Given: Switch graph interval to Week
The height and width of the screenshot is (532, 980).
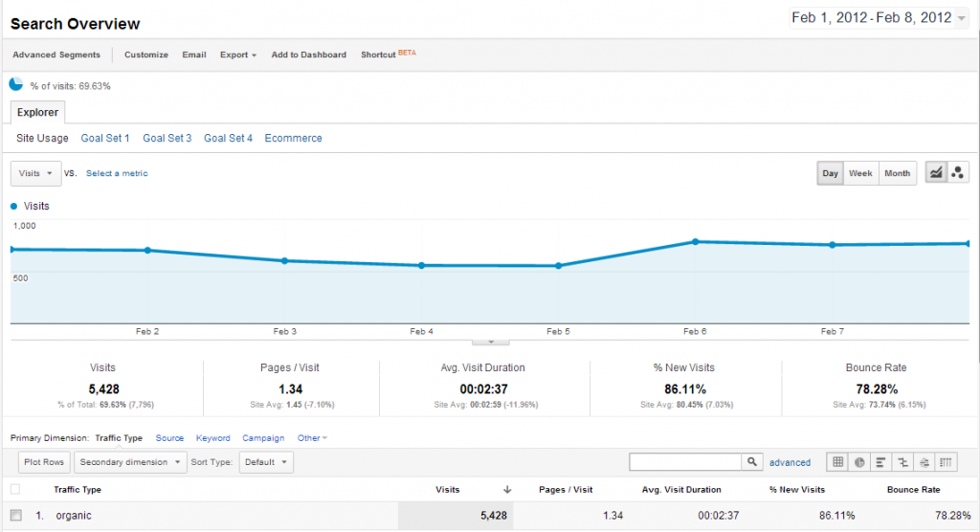Looking at the screenshot, I should (x=860, y=173).
